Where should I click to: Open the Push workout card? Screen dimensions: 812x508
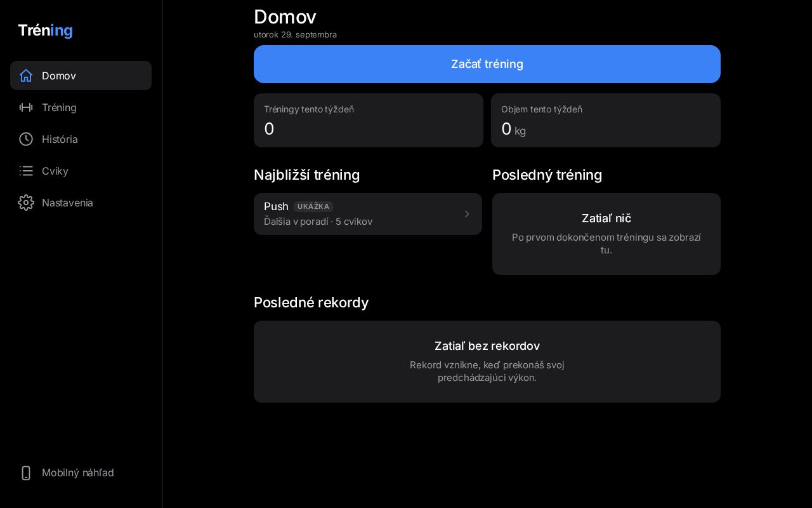tap(368, 214)
